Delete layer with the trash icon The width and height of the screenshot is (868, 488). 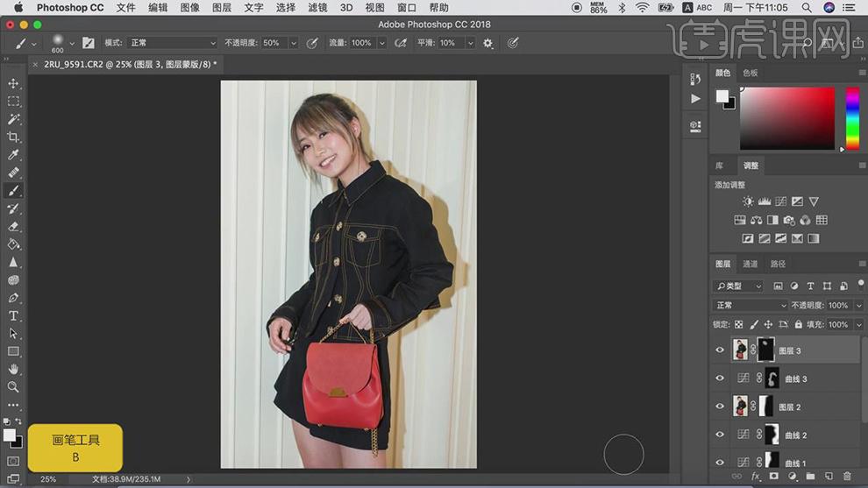pos(847,476)
